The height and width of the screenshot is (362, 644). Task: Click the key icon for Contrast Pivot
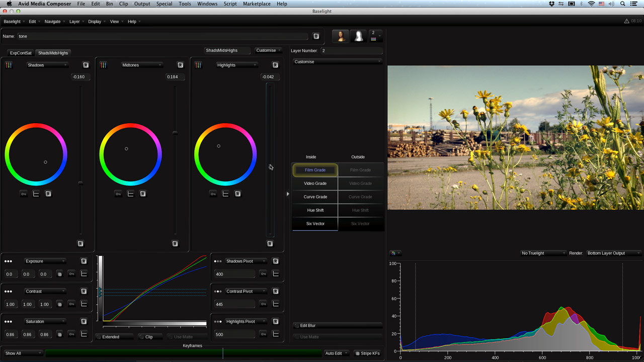(x=263, y=304)
